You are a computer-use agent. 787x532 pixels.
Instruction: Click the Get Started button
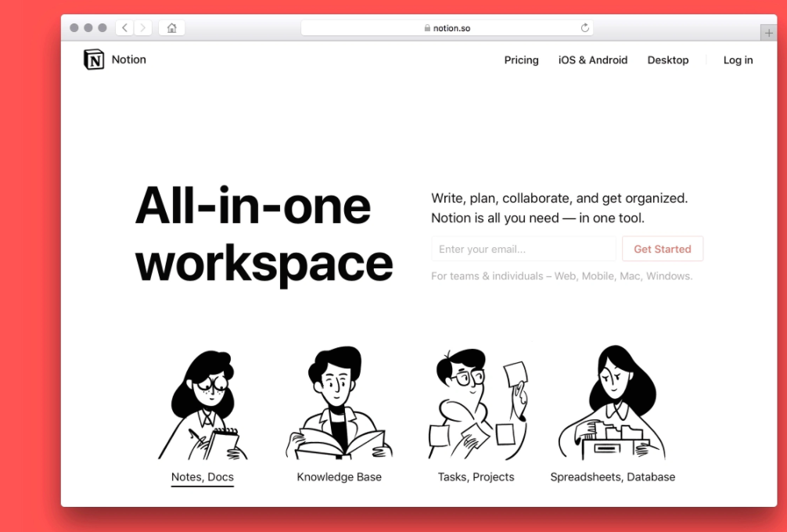click(x=663, y=249)
